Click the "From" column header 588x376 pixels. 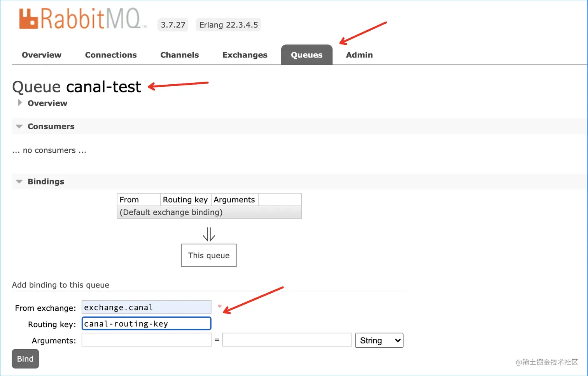click(139, 200)
